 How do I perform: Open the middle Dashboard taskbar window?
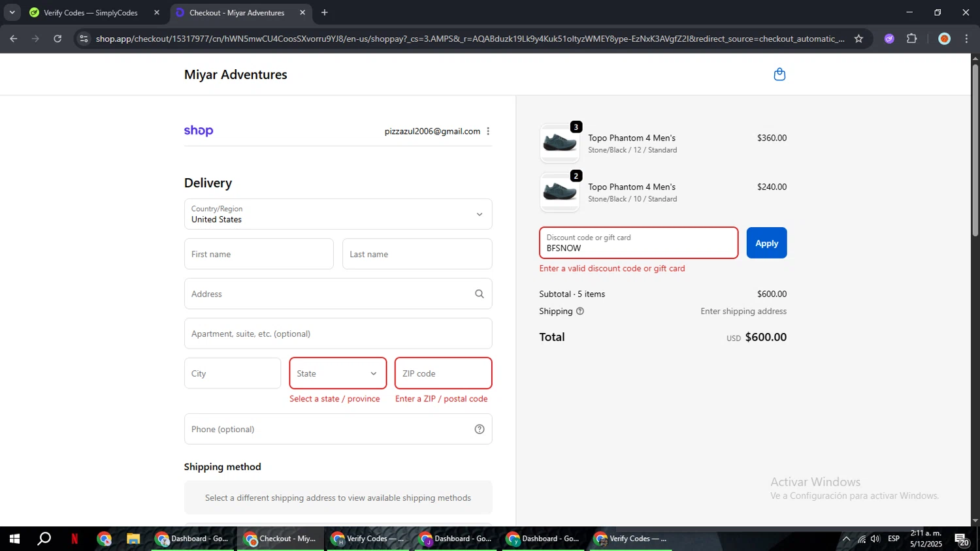(455, 539)
